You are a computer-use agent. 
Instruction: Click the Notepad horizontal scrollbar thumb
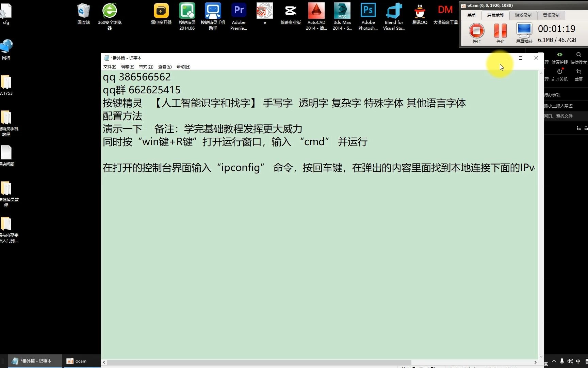point(259,362)
